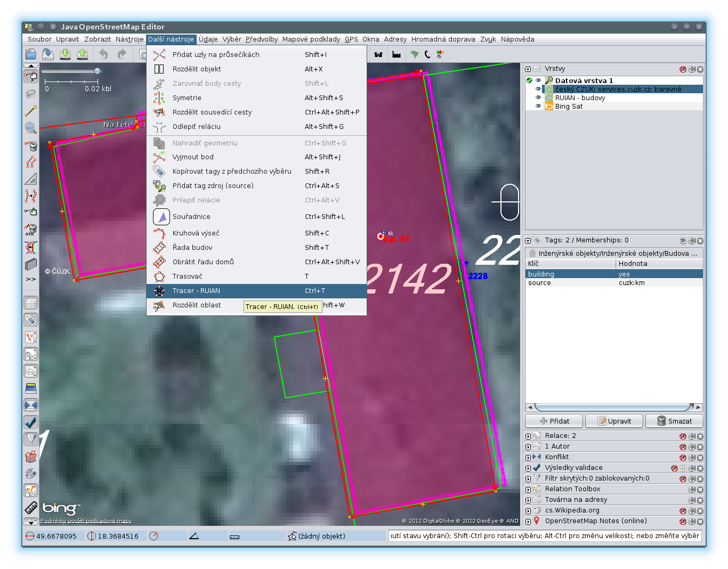
Task: Click the open file folder icon
Action: coord(31,54)
